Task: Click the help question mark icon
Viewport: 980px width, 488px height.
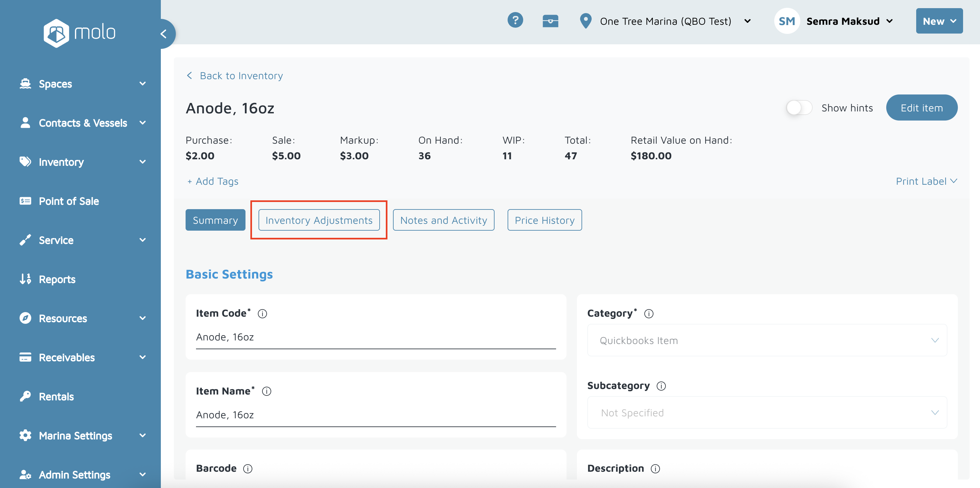Action: (x=515, y=20)
